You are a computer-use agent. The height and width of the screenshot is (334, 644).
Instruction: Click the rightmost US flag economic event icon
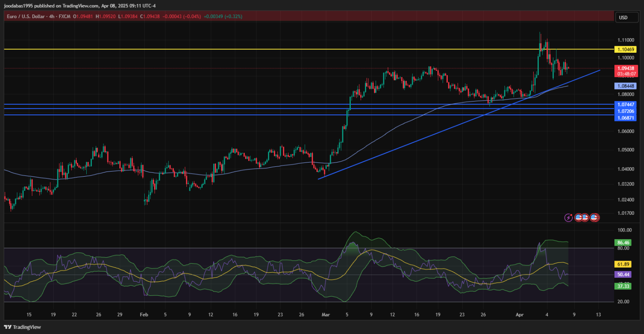(x=594, y=217)
